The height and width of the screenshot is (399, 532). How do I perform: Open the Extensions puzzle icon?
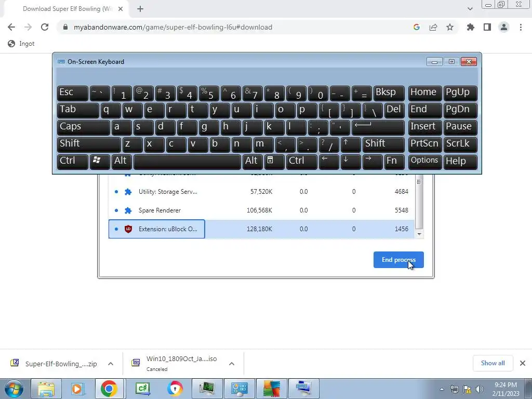(470, 27)
